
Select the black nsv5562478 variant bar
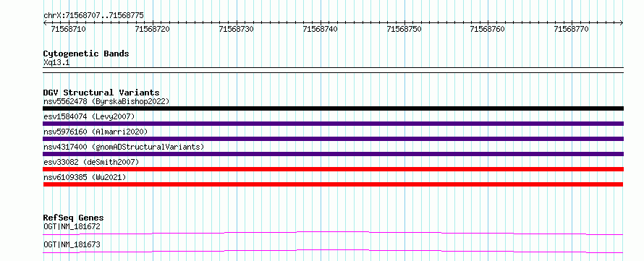pyautogui.click(x=333, y=108)
